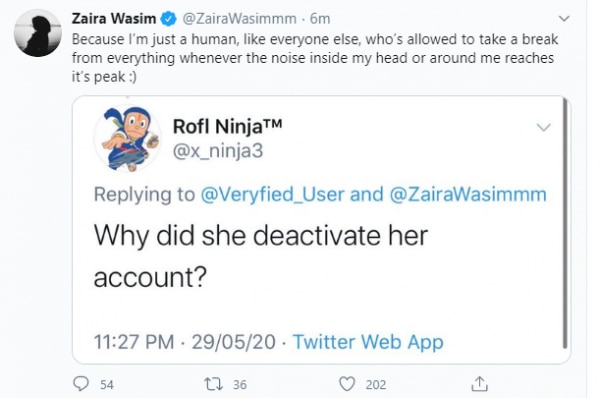The image size is (600, 398).
Task: Click the quoted tweet's vertical scrollbar
Action: tap(565, 223)
